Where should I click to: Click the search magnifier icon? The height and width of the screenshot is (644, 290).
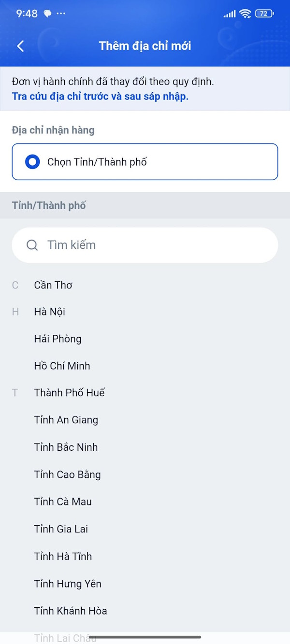(x=32, y=245)
